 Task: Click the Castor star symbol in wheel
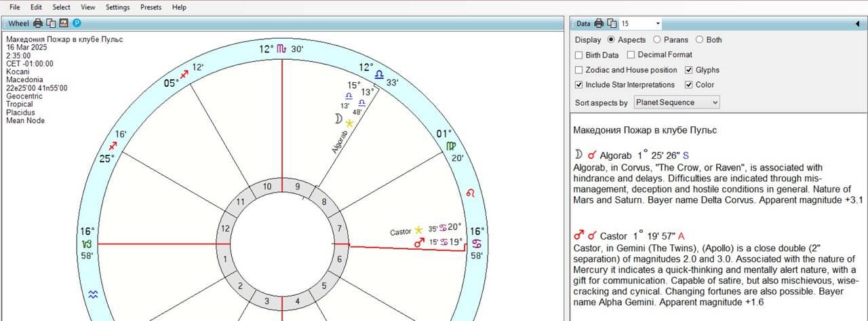click(419, 231)
